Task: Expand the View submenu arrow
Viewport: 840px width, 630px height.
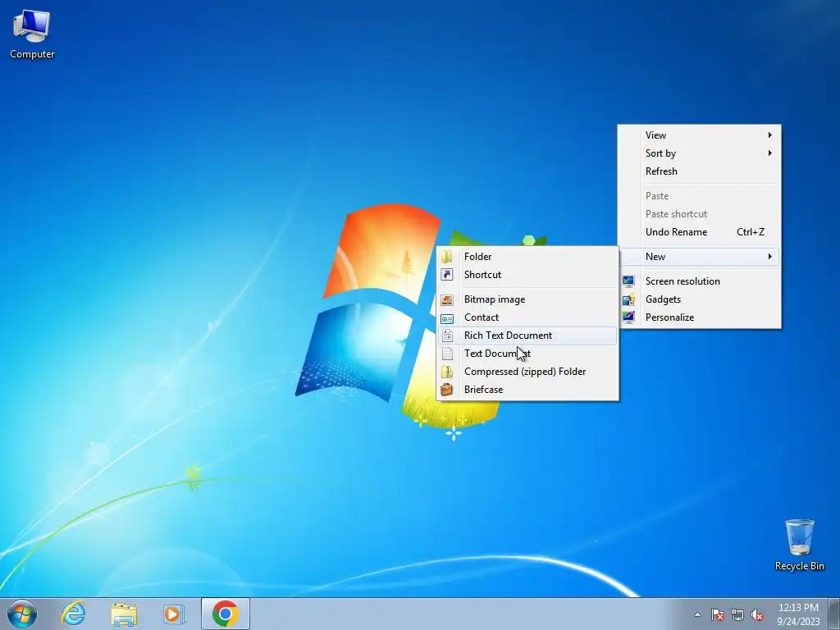Action: [769, 135]
